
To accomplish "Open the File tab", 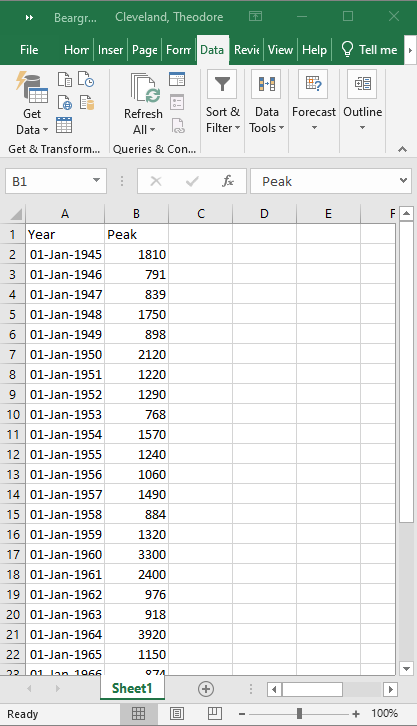I will click(x=29, y=50).
